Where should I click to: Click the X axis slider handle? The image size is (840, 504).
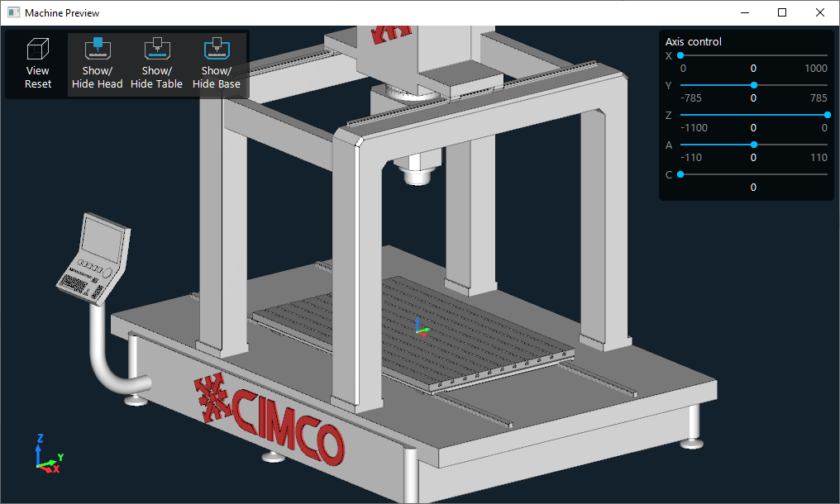coord(680,55)
